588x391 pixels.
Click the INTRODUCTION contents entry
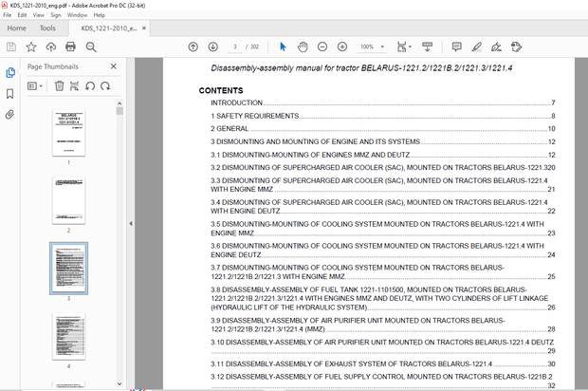click(x=383, y=102)
